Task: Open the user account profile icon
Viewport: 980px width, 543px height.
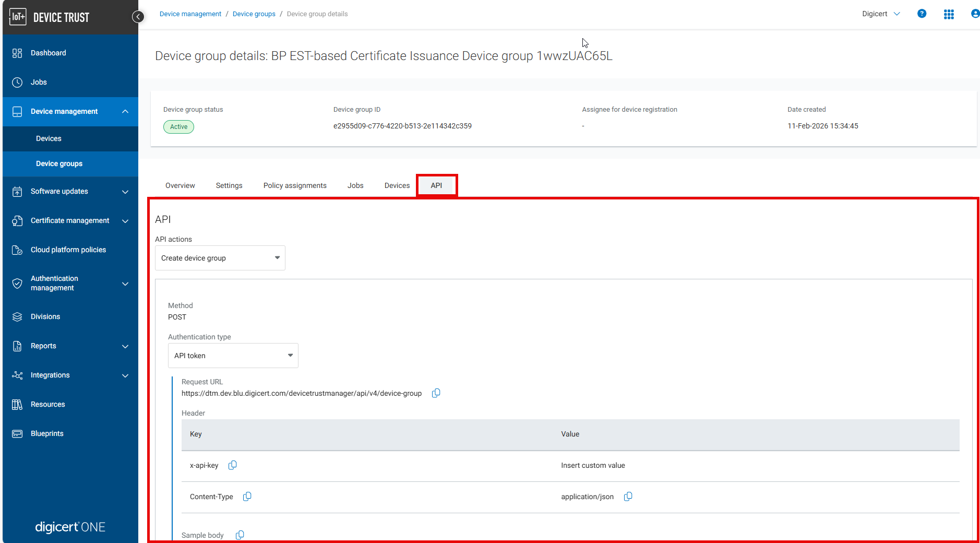Action: 974,14
